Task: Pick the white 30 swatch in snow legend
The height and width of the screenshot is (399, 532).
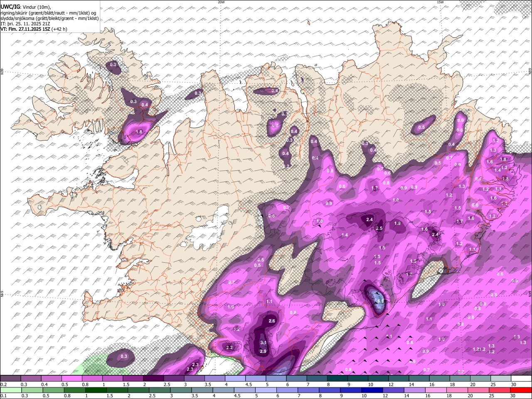Action: coord(521,379)
